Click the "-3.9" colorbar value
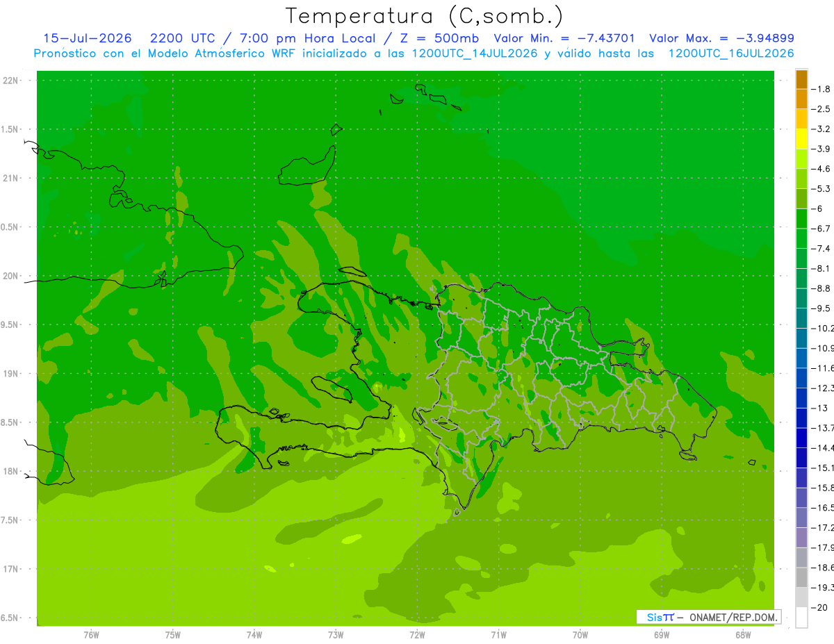This screenshot has width=834, height=644. tap(821, 149)
